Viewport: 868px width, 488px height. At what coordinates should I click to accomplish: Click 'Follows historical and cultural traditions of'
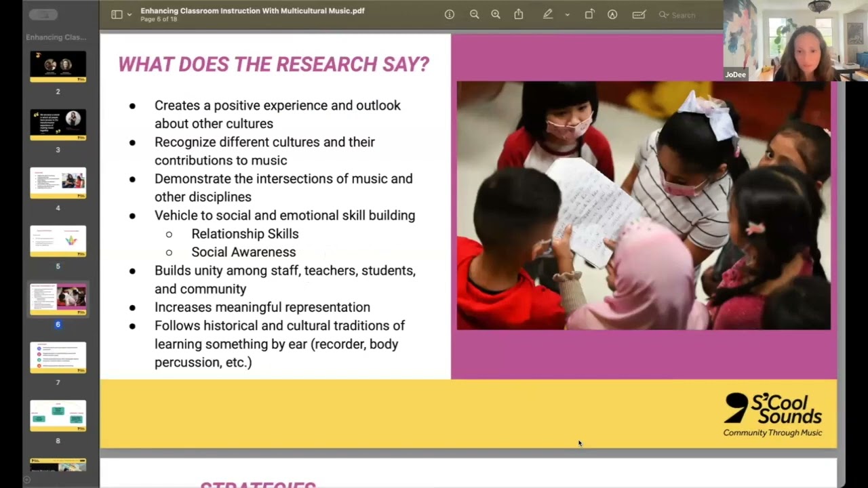pyautogui.click(x=279, y=325)
